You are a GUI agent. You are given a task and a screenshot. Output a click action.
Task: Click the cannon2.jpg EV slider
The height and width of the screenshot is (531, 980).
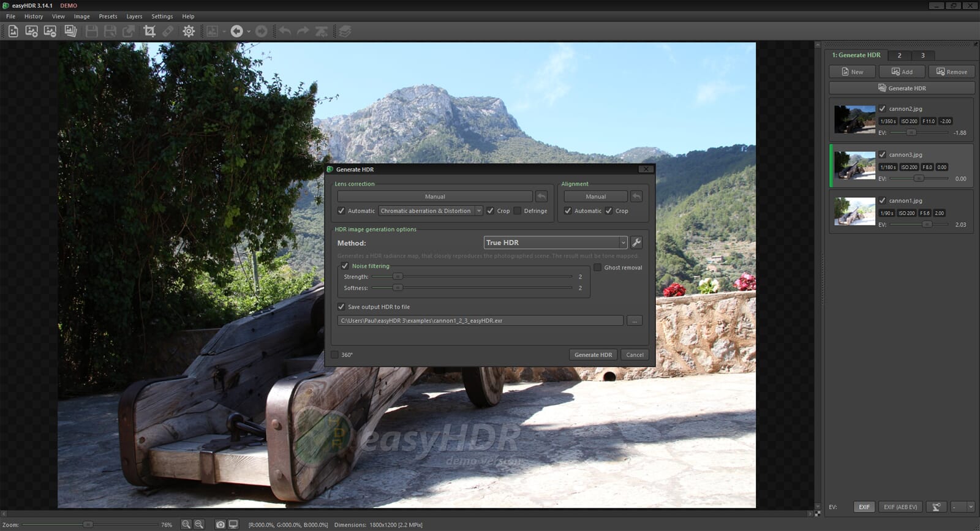tap(919, 132)
